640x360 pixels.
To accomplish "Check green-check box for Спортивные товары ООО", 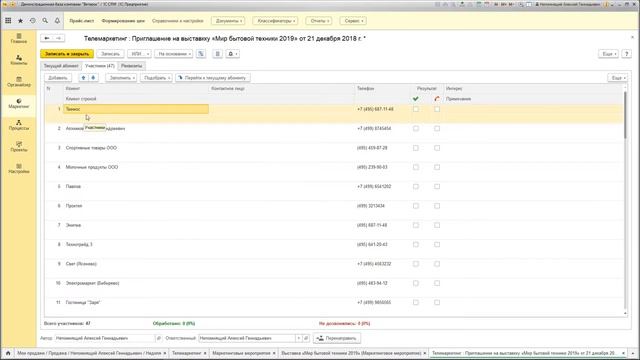I will (x=416, y=148).
